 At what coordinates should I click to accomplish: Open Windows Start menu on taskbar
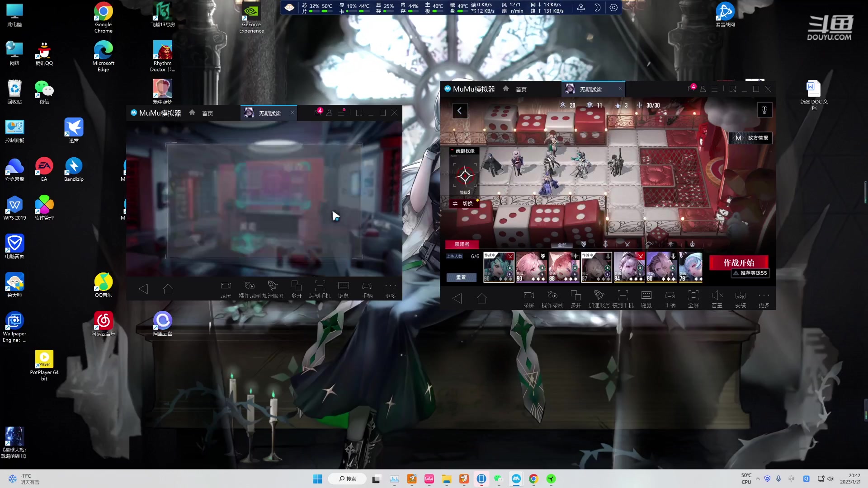(317, 479)
